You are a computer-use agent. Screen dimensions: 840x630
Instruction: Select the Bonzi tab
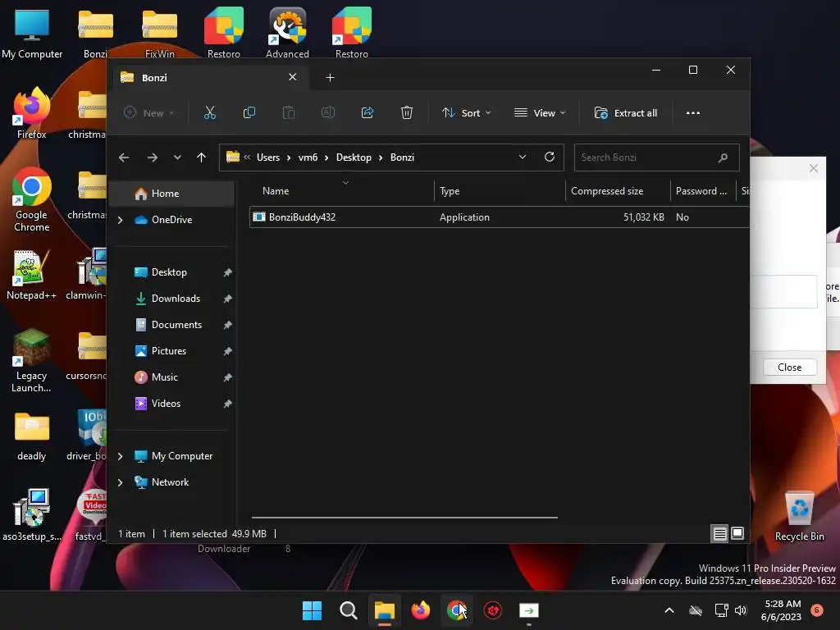click(x=209, y=78)
